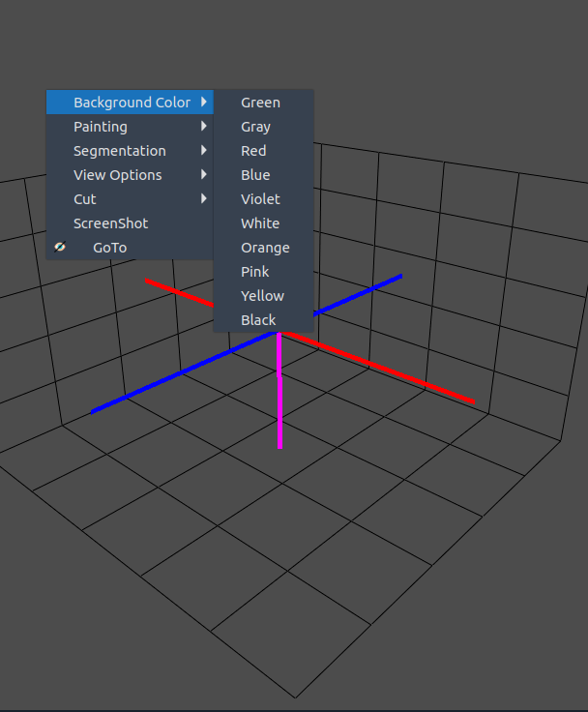Open the Segmentation menu entry

click(x=130, y=151)
